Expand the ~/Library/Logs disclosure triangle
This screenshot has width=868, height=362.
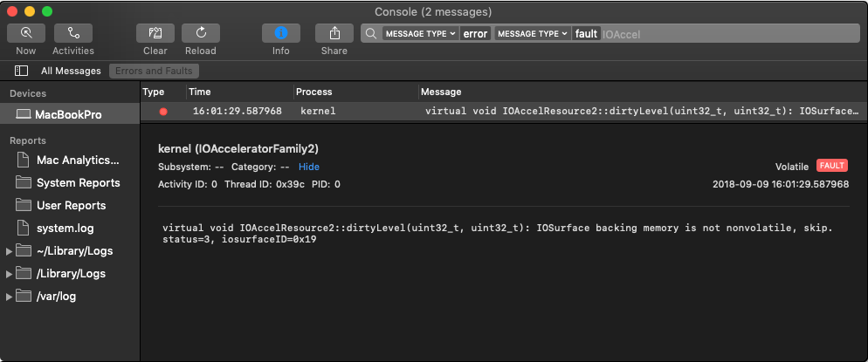pos(9,251)
